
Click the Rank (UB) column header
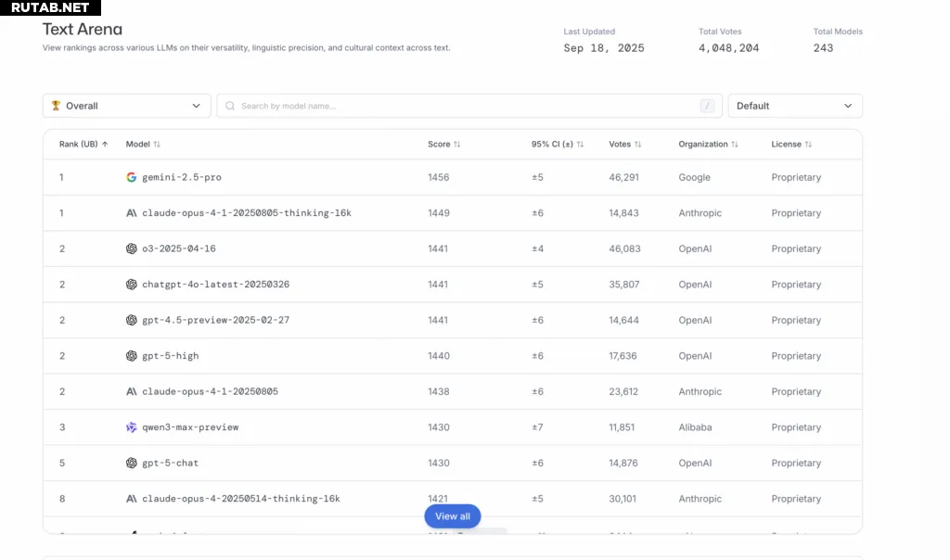[x=83, y=144]
